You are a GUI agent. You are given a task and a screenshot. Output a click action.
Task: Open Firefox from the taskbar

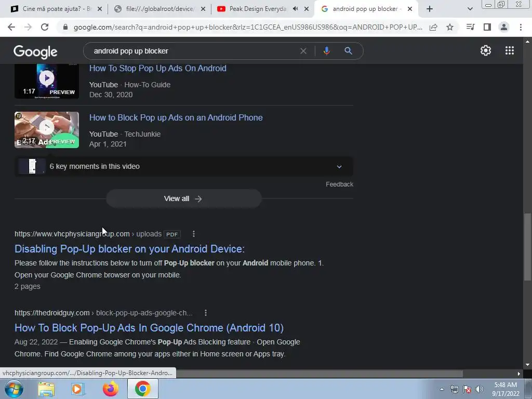(x=110, y=389)
